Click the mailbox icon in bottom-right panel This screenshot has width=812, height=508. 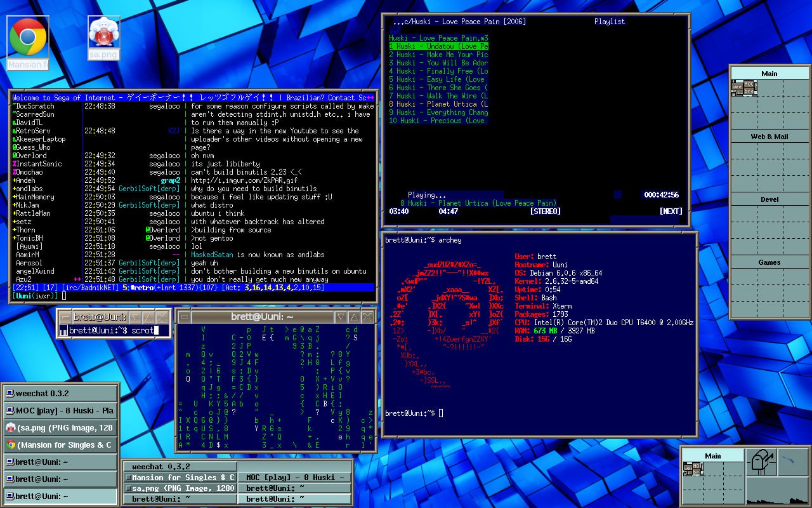[760, 462]
